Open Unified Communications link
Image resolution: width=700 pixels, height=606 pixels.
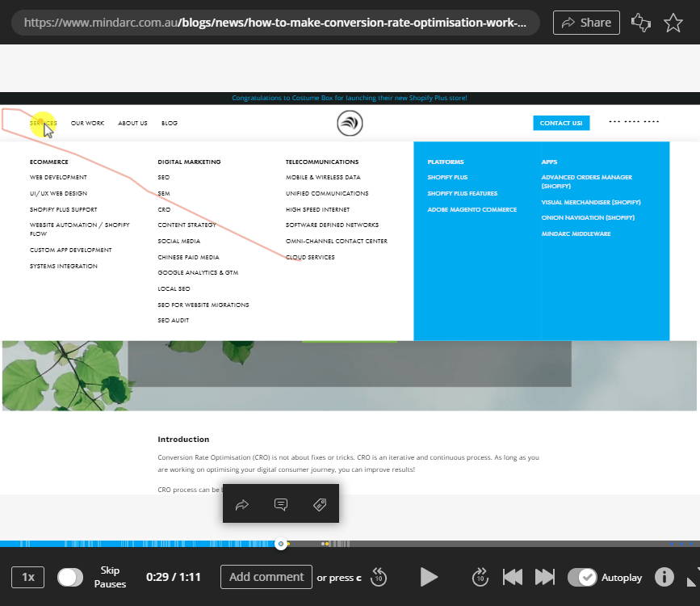pos(327,193)
